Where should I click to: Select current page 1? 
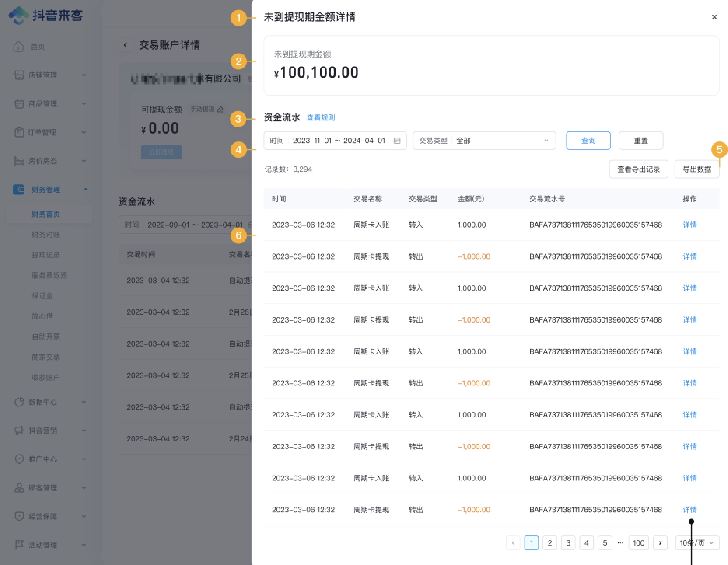(531, 543)
